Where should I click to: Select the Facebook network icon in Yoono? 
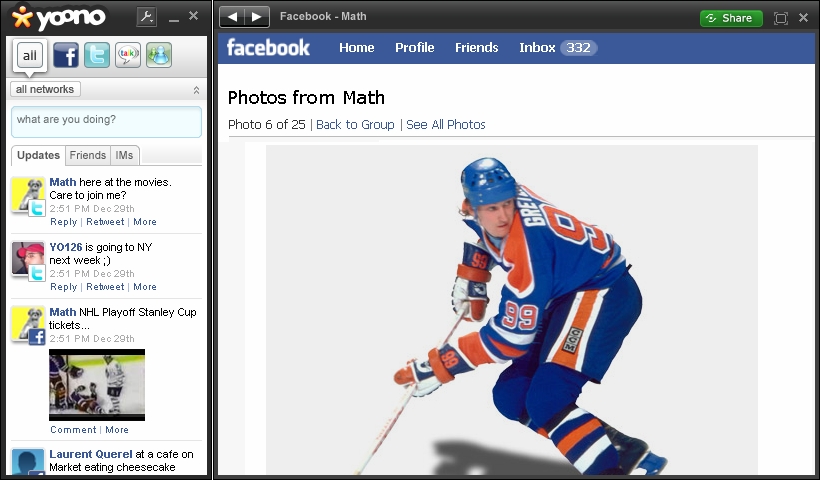(66, 56)
